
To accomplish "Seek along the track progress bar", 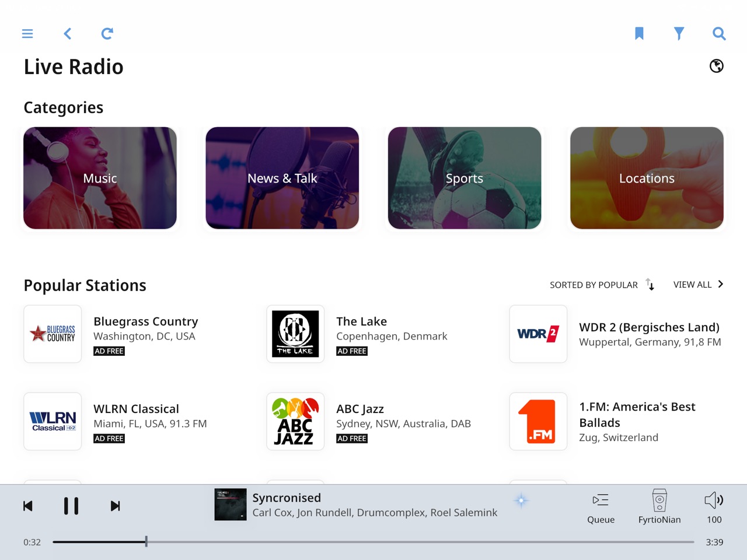I will click(373, 542).
